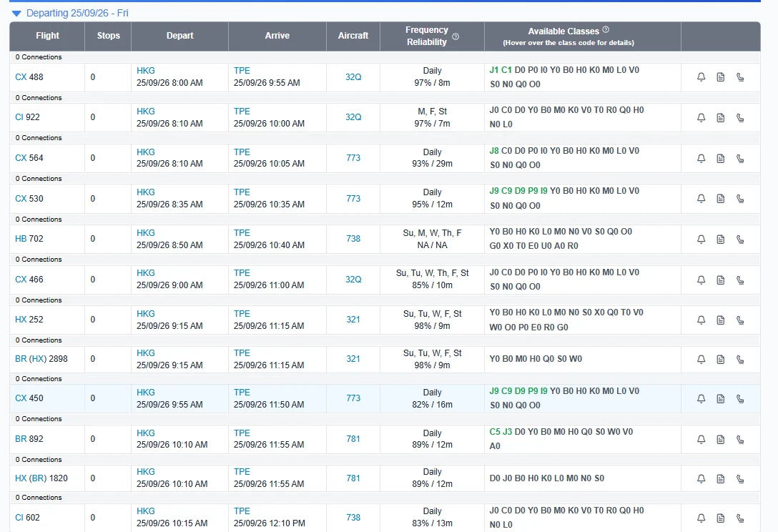778x532 pixels.
Task: Click the J9 class code for CX 450
Action: pos(494,391)
